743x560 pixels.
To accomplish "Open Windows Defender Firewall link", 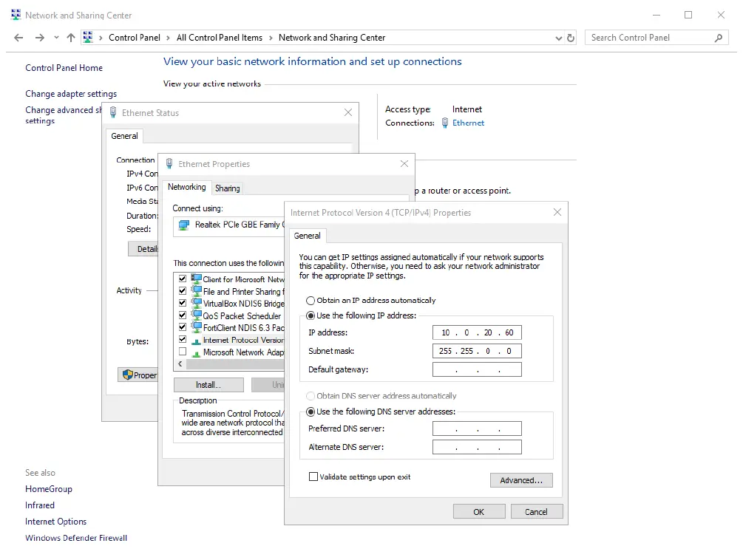I will click(x=76, y=538).
